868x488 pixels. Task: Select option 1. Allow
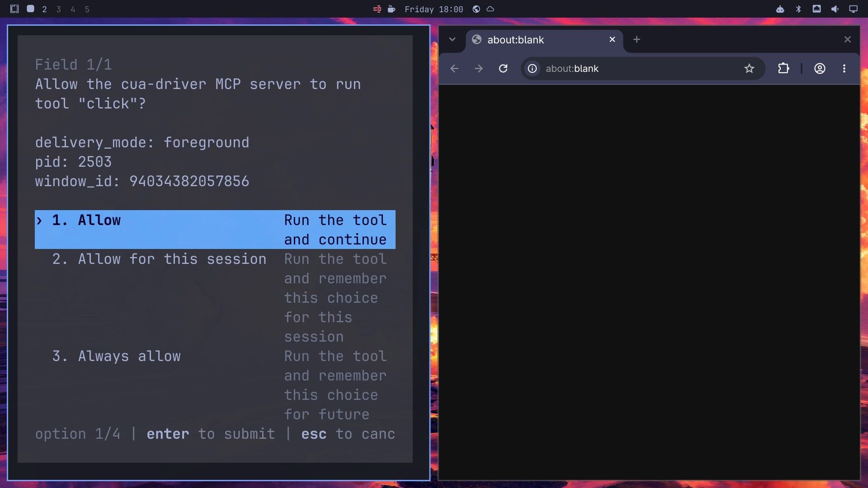pos(215,230)
